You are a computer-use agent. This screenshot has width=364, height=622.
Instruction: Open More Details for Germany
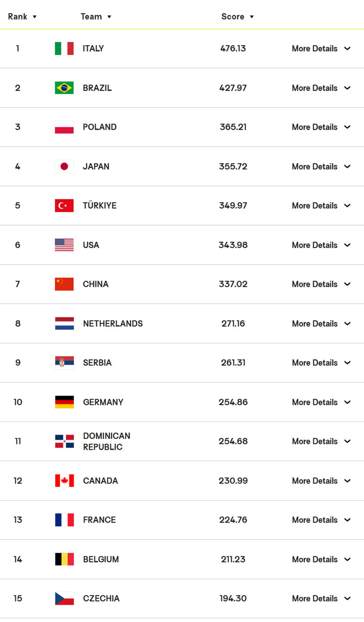click(x=321, y=402)
